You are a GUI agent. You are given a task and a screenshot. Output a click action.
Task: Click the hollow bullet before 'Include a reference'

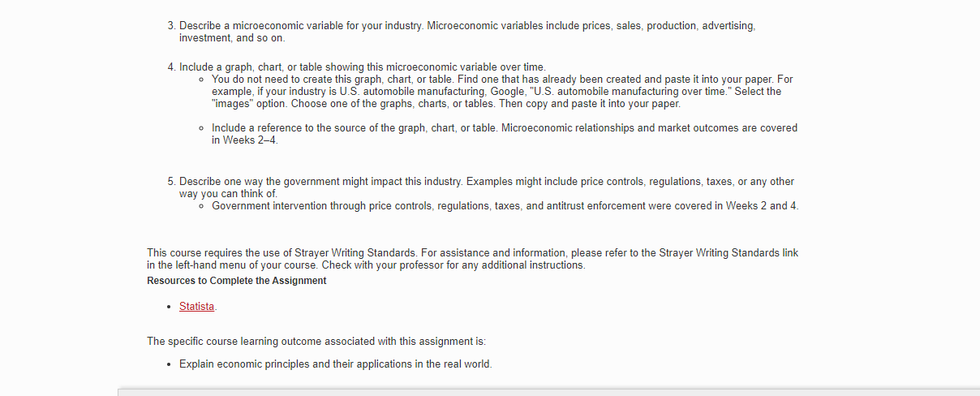[x=200, y=129]
